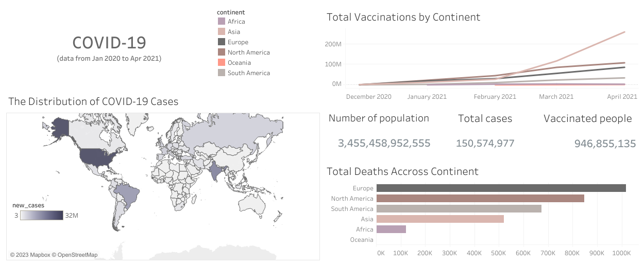Click the Vaccinated people number 946,855,135
The width and height of the screenshot is (644, 266).
pyautogui.click(x=605, y=144)
